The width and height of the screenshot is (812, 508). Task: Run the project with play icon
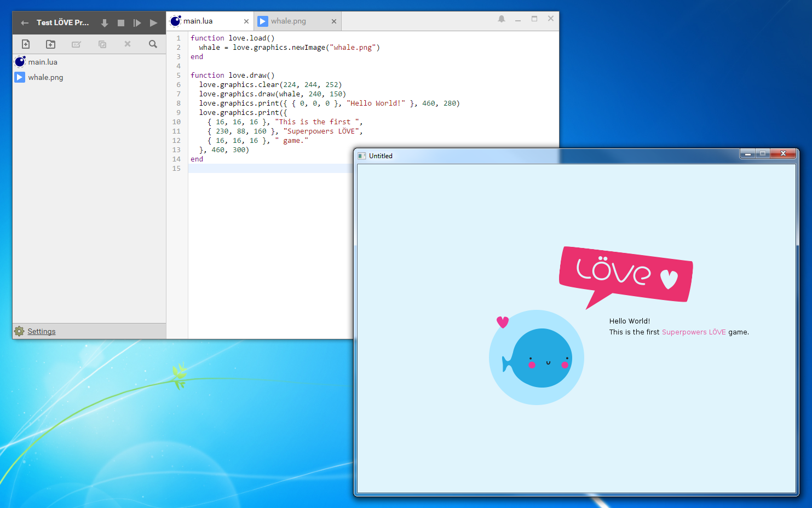pos(153,23)
